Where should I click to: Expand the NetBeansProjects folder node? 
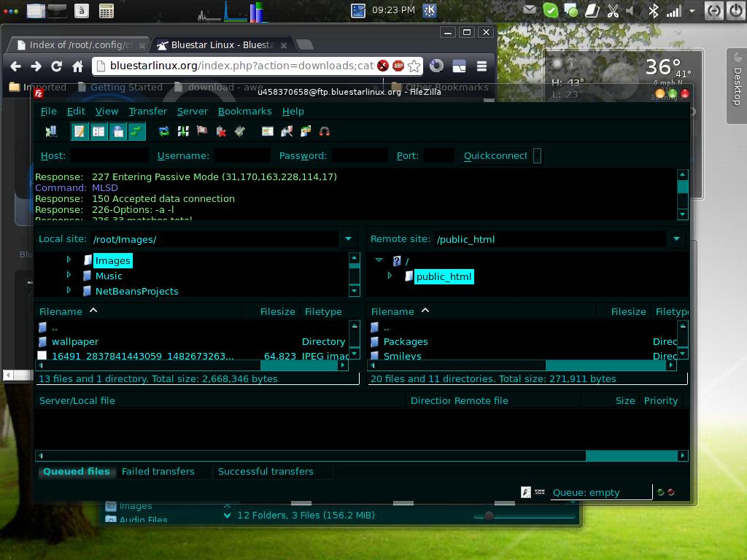coord(69,290)
